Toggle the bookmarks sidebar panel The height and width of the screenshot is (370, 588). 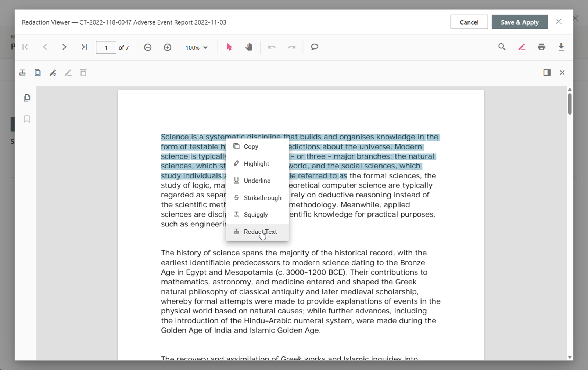pyautogui.click(x=27, y=119)
